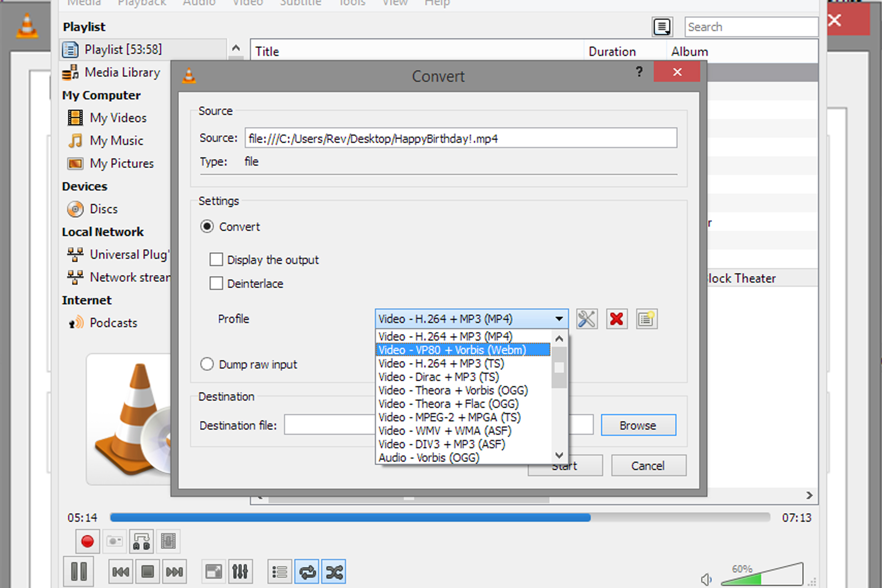Click the total time label 07:13

[x=797, y=518]
